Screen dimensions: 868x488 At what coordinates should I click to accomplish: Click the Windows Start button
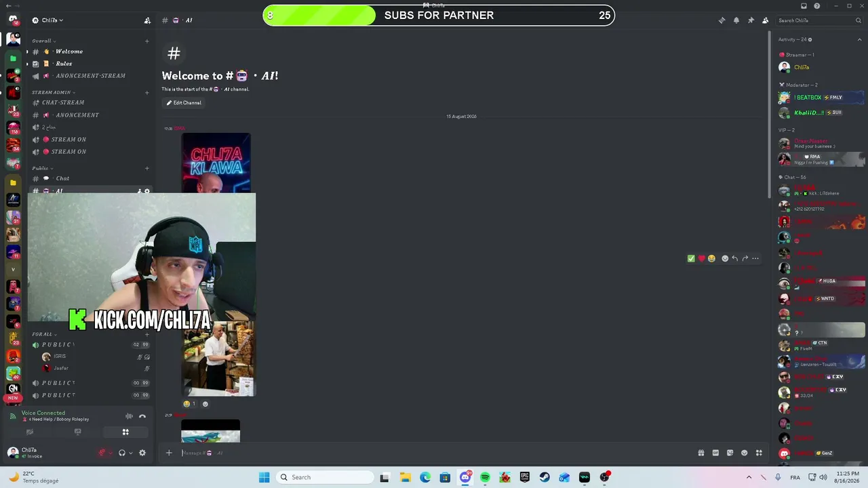click(x=264, y=477)
